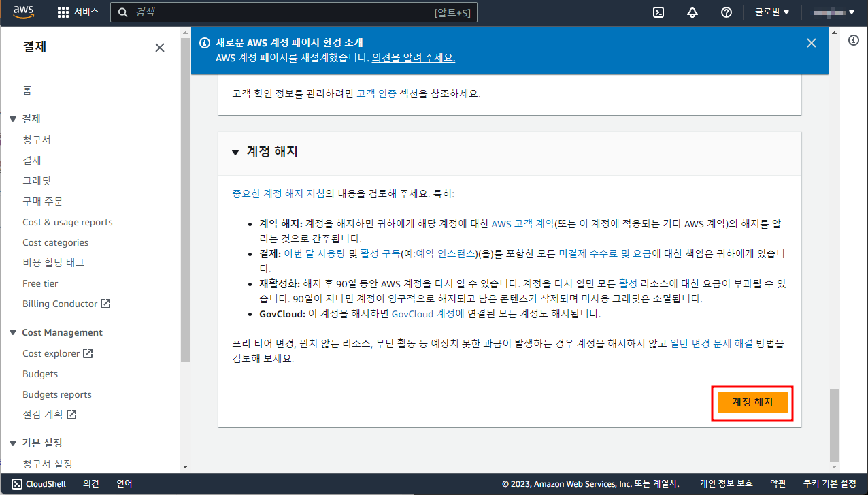Open 크레딧 in the sidebar
The height and width of the screenshot is (495, 868).
click(37, 181)
